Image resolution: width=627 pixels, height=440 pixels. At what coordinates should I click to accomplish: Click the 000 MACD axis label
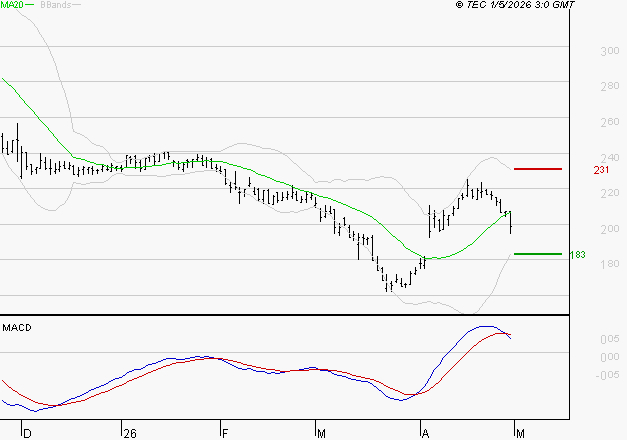(x=610, y=357)
